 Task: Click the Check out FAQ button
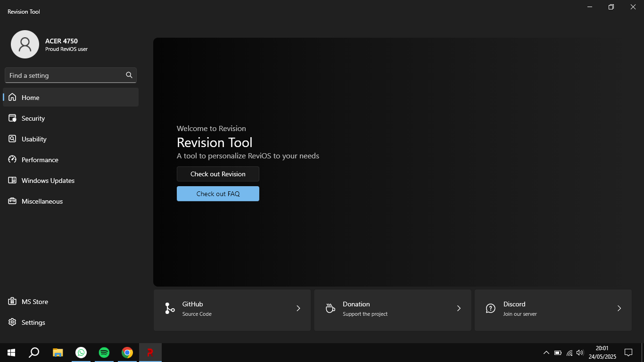point(218,194)
